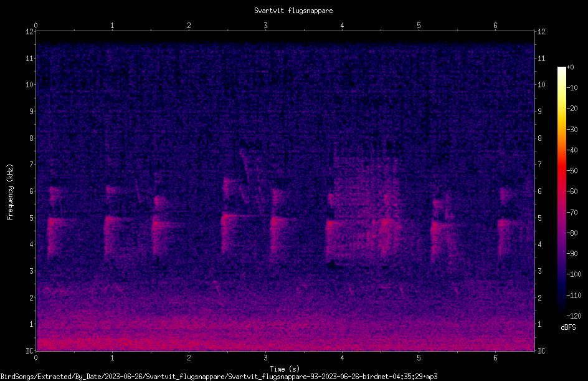The image size is (588, 381).
Task: Click the "12" tick on right frequency axis
Action: (541, 32)
